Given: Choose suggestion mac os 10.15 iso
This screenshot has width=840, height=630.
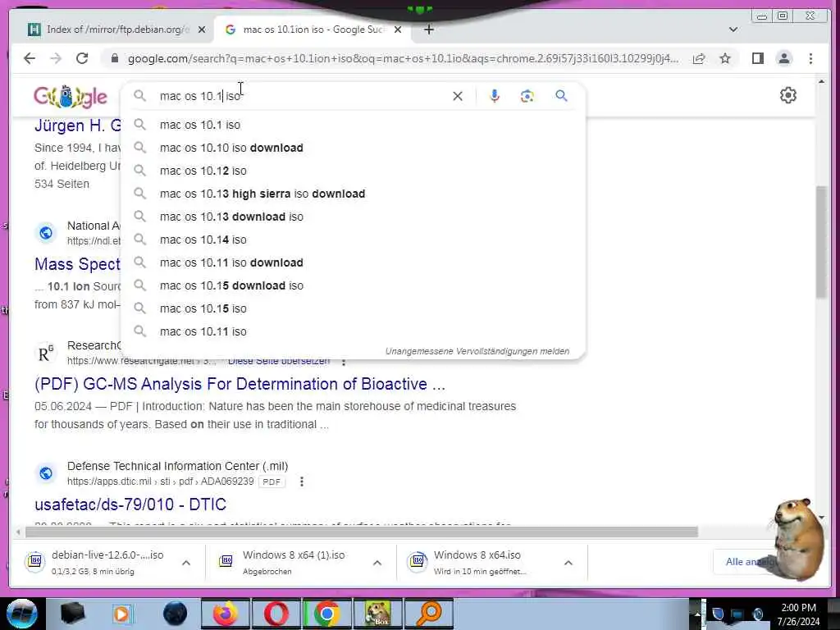Looking at the screenshot, I should tap(354, 309).
